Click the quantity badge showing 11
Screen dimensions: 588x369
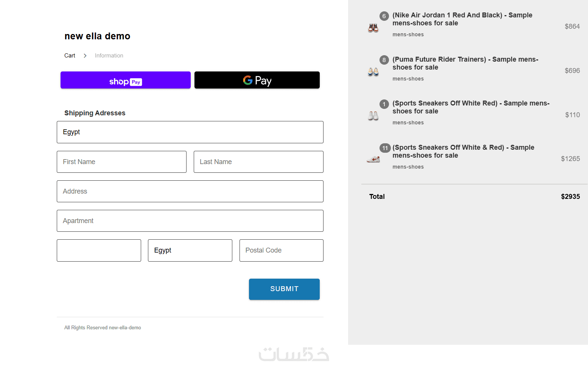click(385, 148)
